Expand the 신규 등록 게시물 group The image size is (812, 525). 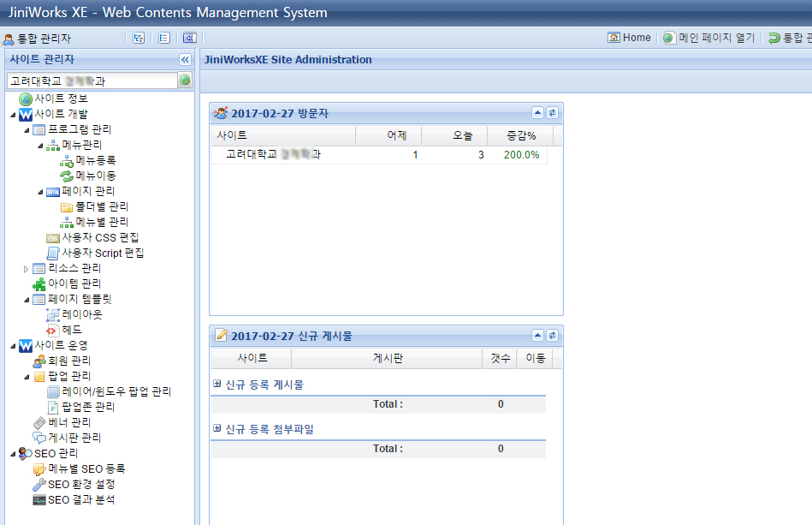click(217, 385)
